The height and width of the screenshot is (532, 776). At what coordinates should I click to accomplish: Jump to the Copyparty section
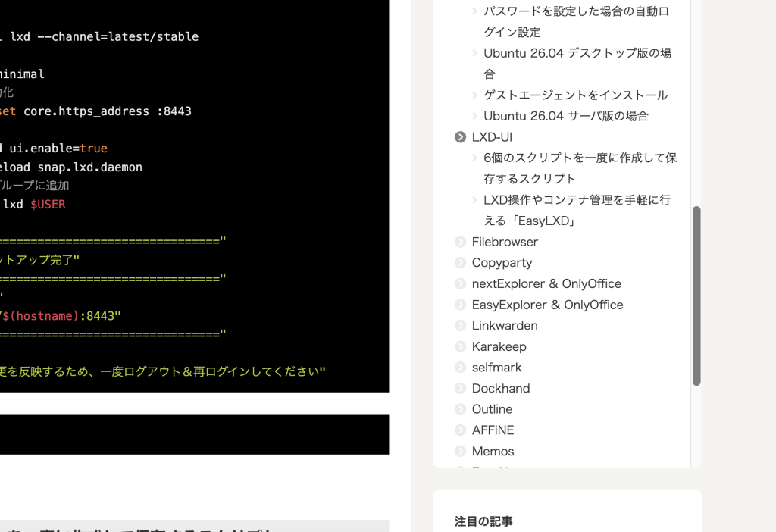tap(502, 263)
